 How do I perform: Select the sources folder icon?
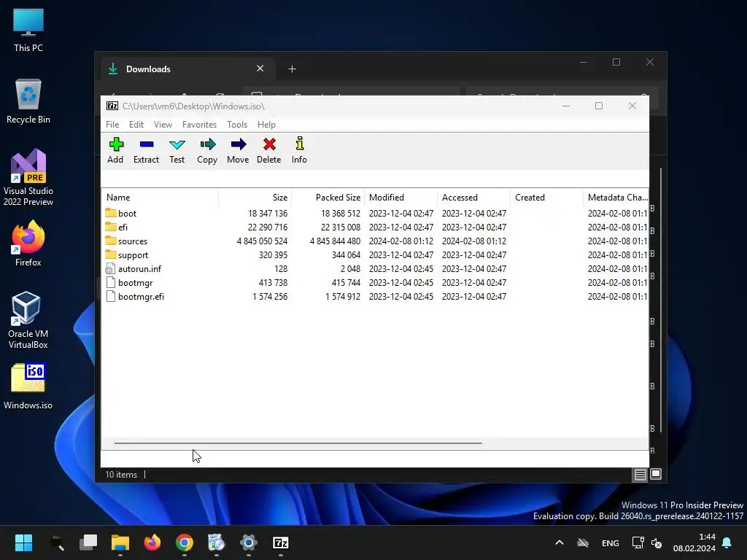click(111, 241)
